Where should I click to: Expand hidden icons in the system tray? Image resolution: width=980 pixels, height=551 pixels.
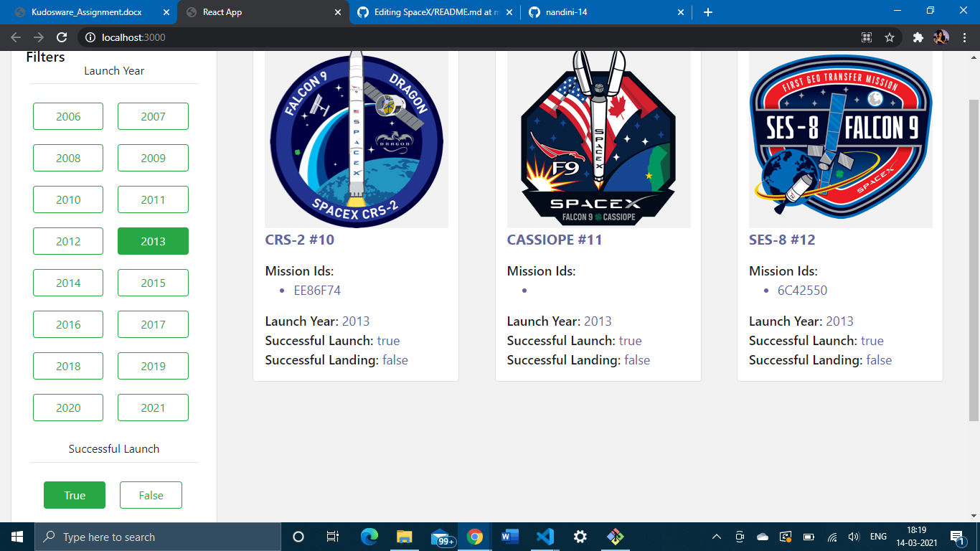click(x=716, y=536)
